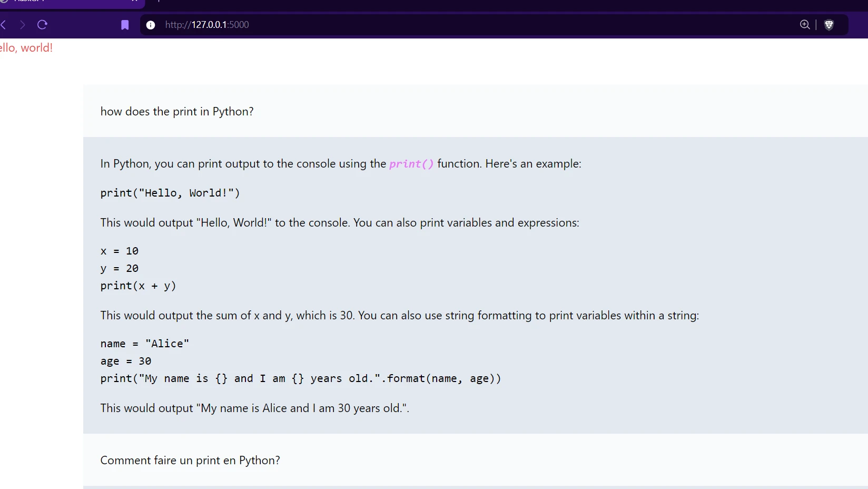
Task: Click the purple bookmark icon
Action: click(125, 25)
